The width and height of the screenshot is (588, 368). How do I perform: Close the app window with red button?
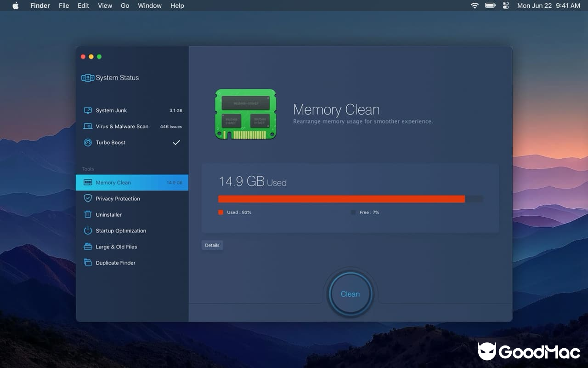click(x=83, y=57)
